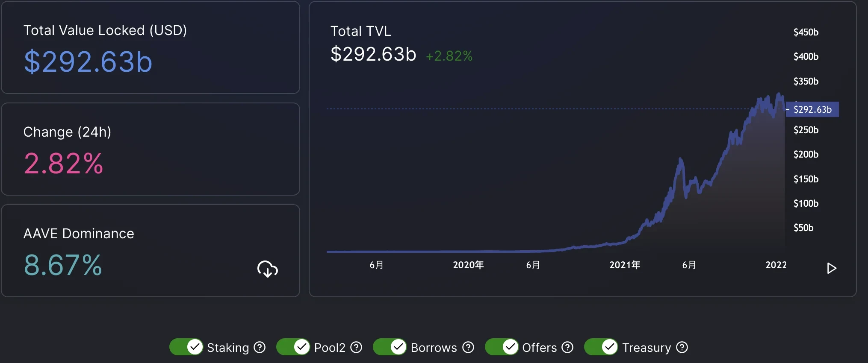The image size is (868, 363).
Task: Click the Offers help question-mark icon
Action: click(567, 348)
